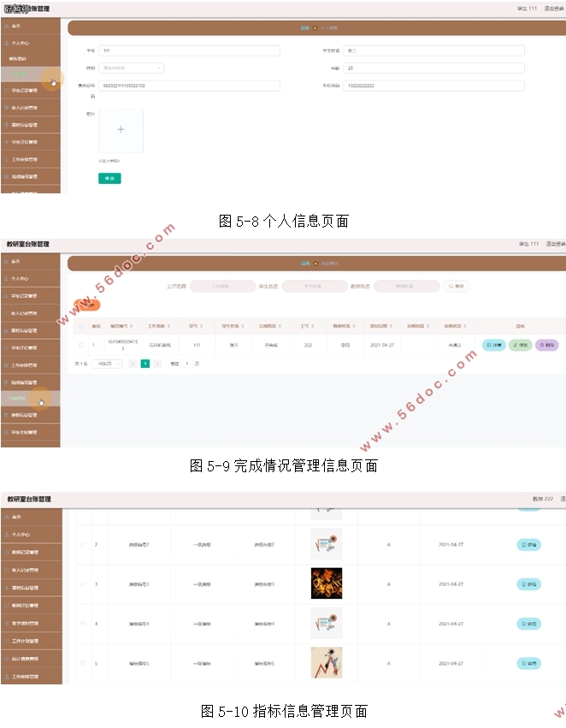Image resolution: width=566 pixels, height=728 pixels.
Task: Tick the checkbox for row 4 in figure 5-10
Action: 84,624
